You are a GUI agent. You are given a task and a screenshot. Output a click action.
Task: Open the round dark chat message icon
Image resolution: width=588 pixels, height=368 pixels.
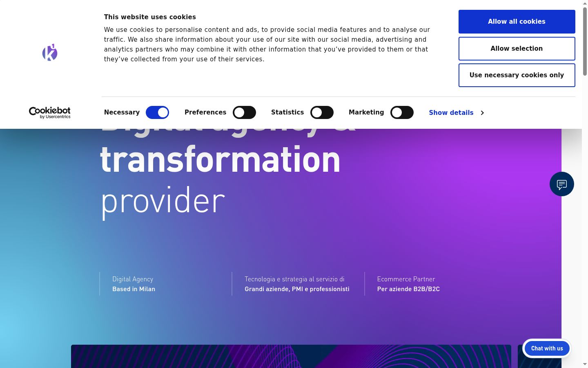(x=561, y=184)
